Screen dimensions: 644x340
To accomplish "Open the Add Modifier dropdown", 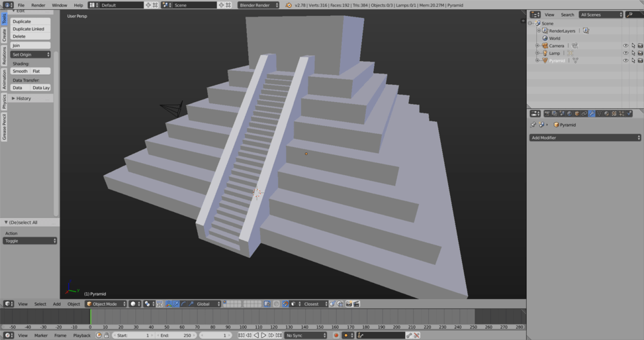I will coord(586,138).
